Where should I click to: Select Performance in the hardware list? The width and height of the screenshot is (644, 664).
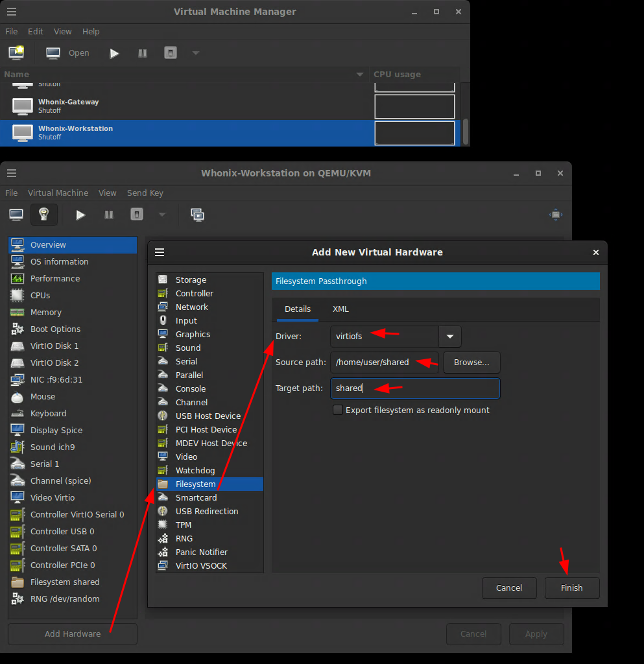coord(73,279)
